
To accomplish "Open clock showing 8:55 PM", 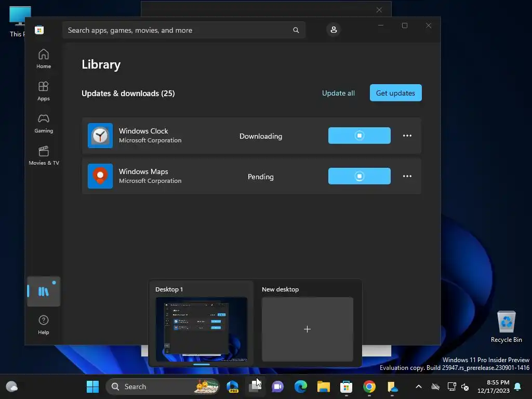I will (494, 387).
